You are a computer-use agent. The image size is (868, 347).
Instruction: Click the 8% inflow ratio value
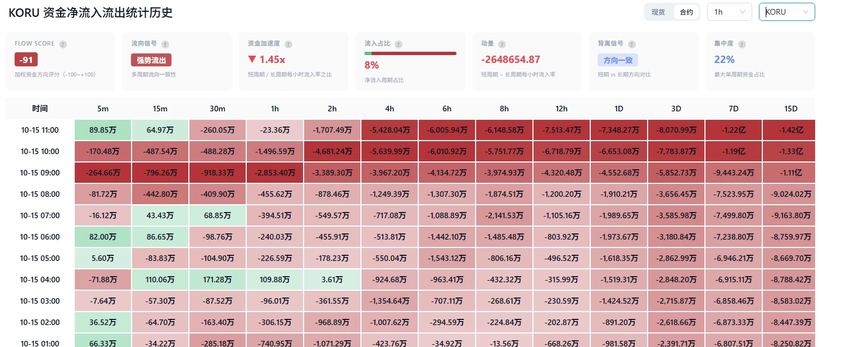pos(372,65)
